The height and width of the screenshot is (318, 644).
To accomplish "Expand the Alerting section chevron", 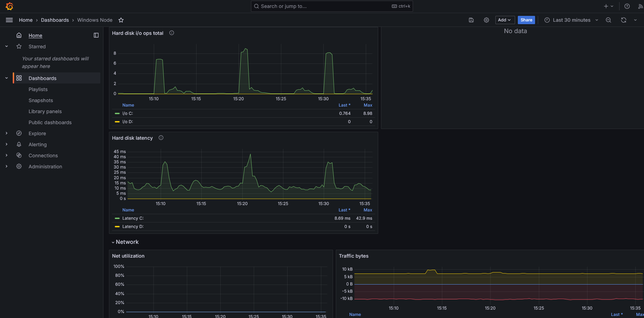I will (7, 144).
